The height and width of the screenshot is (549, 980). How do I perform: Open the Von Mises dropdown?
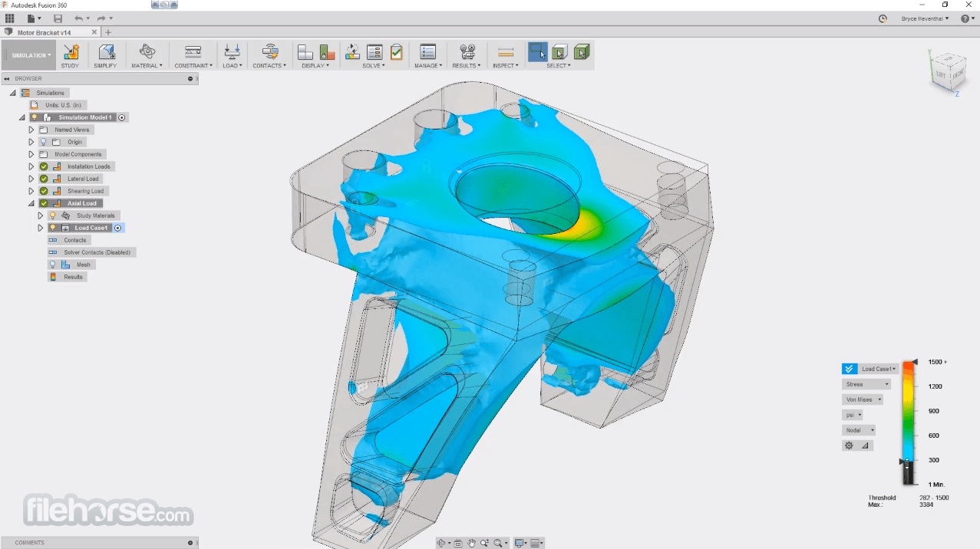click(x=863, y=399)
